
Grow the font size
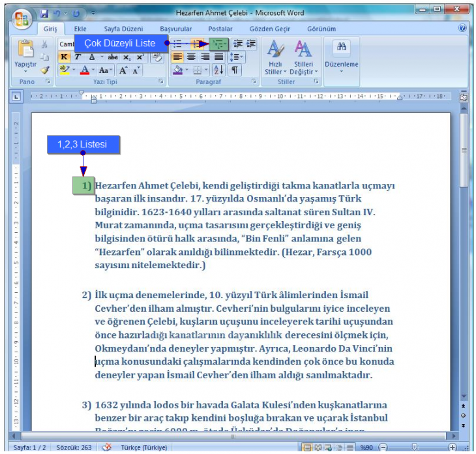[x=123, y=70]
